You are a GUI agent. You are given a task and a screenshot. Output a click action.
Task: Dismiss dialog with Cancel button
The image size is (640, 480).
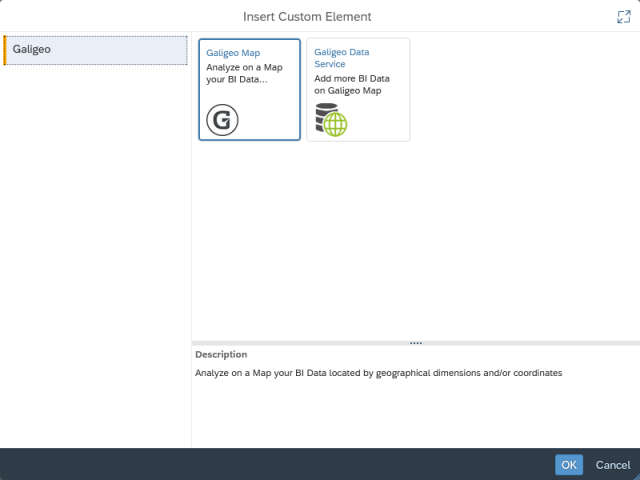[x=613, y=465]
